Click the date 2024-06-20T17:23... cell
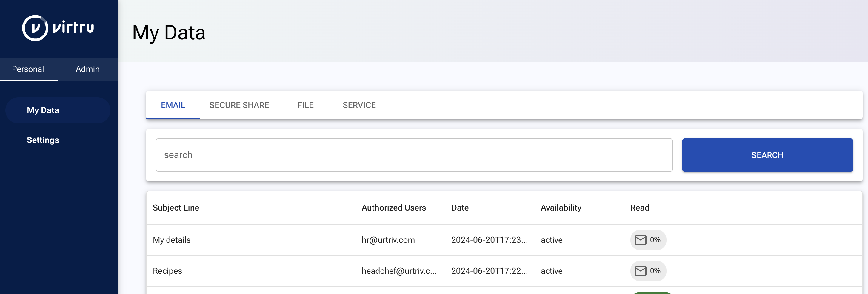Screen dimensions: 868x294 (490, 240)
